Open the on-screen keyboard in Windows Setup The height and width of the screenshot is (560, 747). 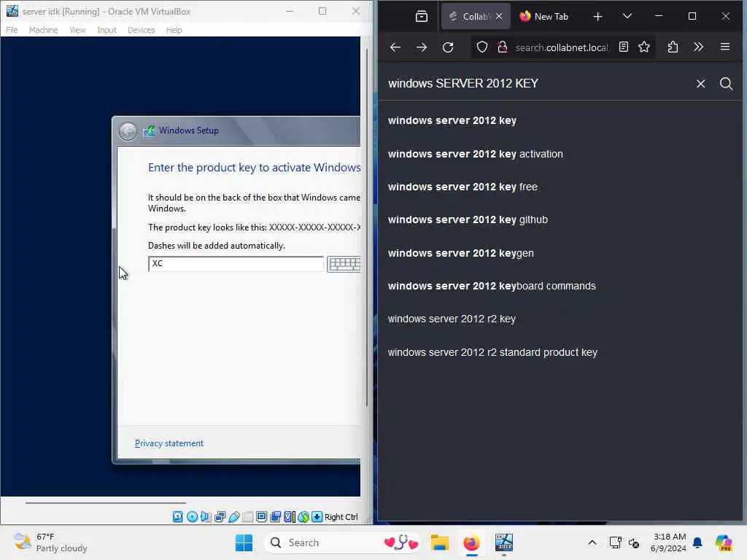344,264
